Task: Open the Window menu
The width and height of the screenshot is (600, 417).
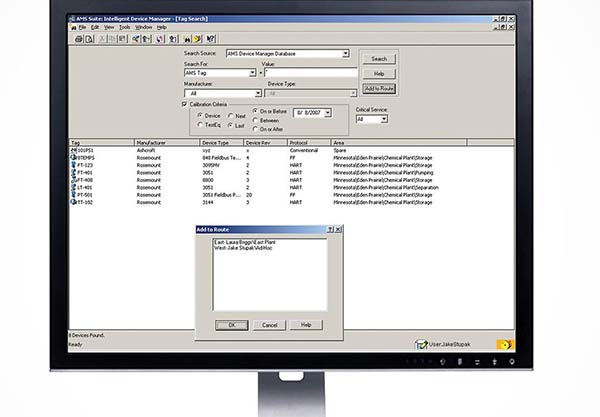Action: 144,27
